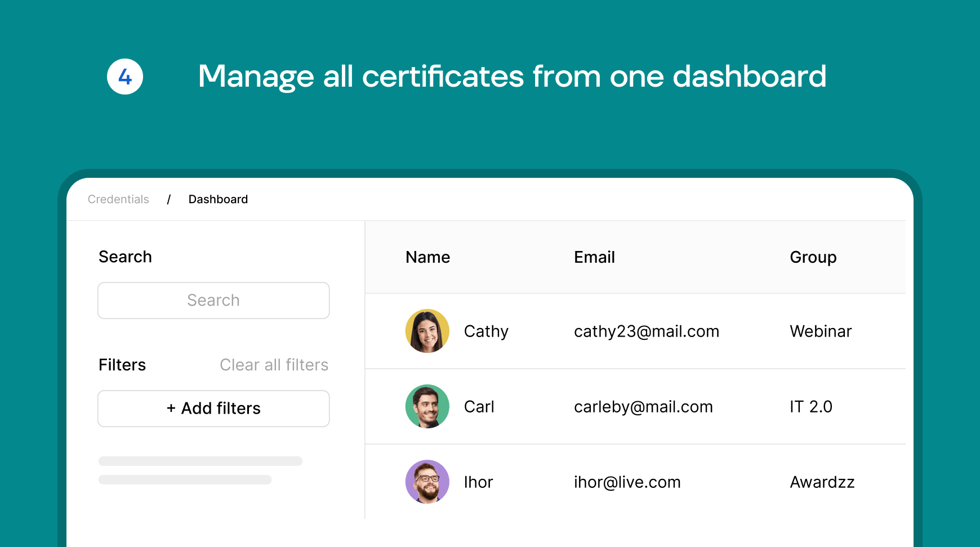The image size is (980, 547).
Task: Sort by the Email column header
Action: point(594,257)
